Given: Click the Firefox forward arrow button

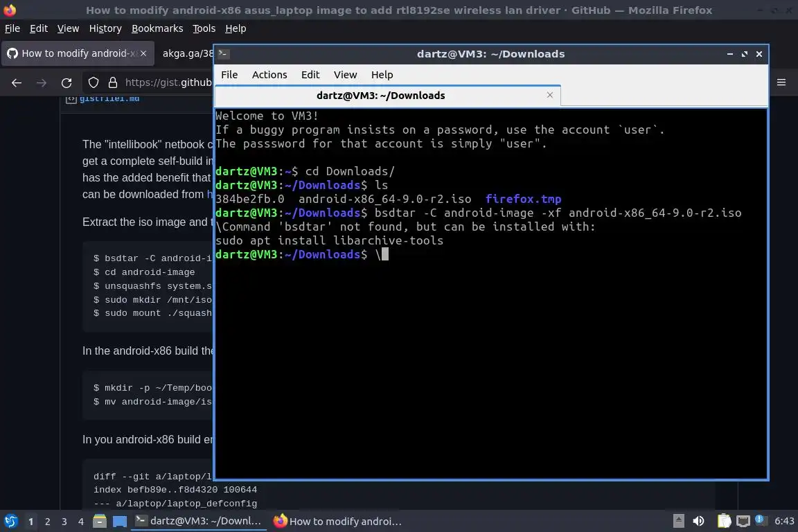Looking at the screenshot, I should tap(42, 82).
